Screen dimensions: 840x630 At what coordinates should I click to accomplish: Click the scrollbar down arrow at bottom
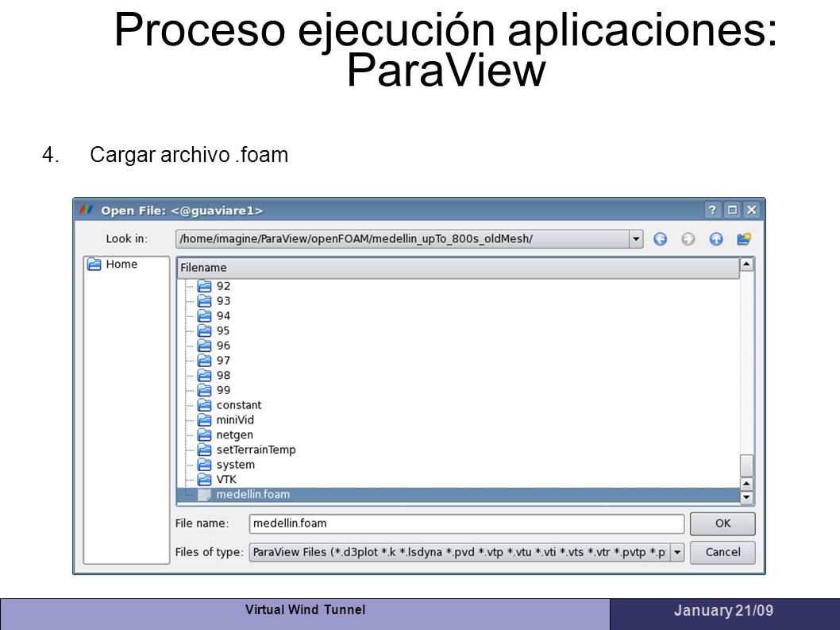pyautogui.click(x=747, y=497)
